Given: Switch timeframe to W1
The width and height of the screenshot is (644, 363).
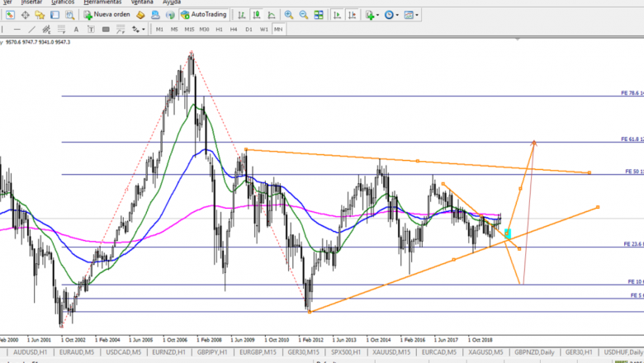Looking at the screenshot, I should coord(263,30).
